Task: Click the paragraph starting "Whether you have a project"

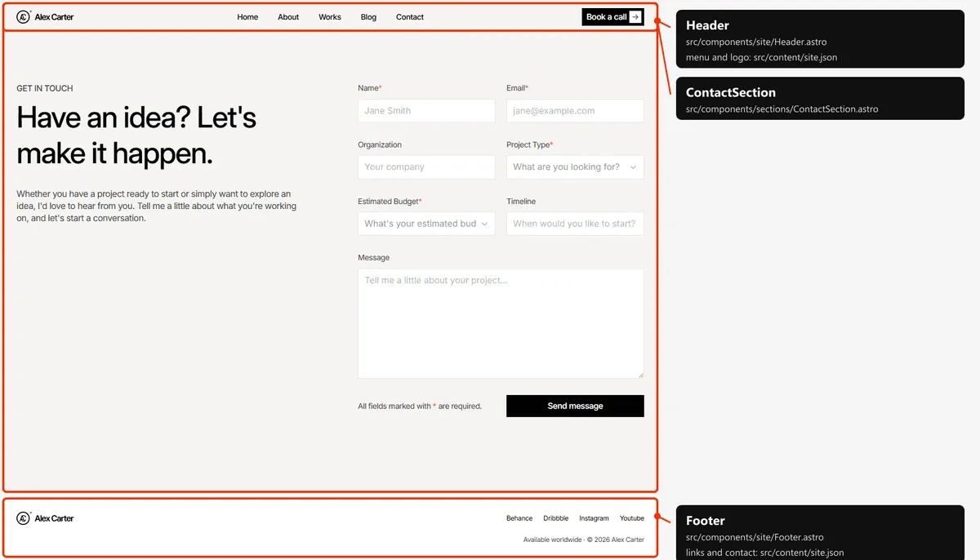Action: (x=156, y=207)
